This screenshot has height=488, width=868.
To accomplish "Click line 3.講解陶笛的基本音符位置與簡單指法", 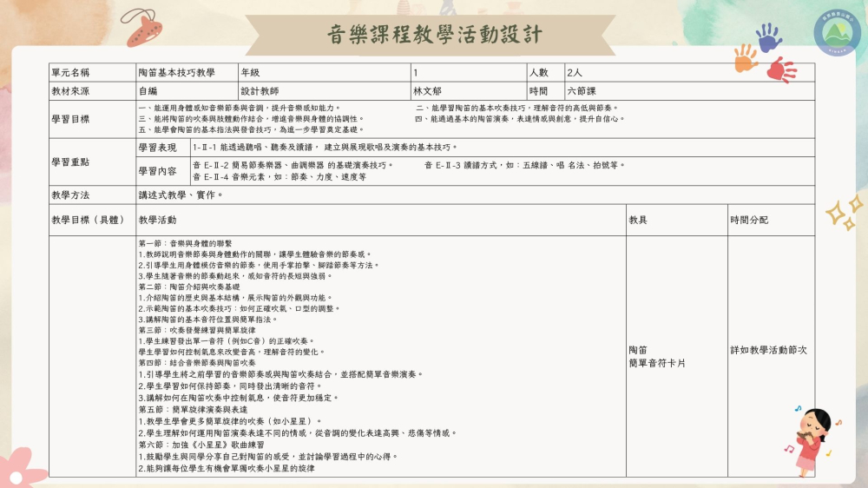I will tap(208, 320).
